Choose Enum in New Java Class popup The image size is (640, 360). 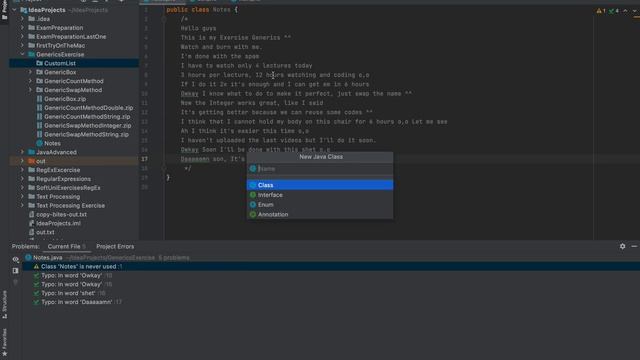pyautogui.click(x=320, y=205)
